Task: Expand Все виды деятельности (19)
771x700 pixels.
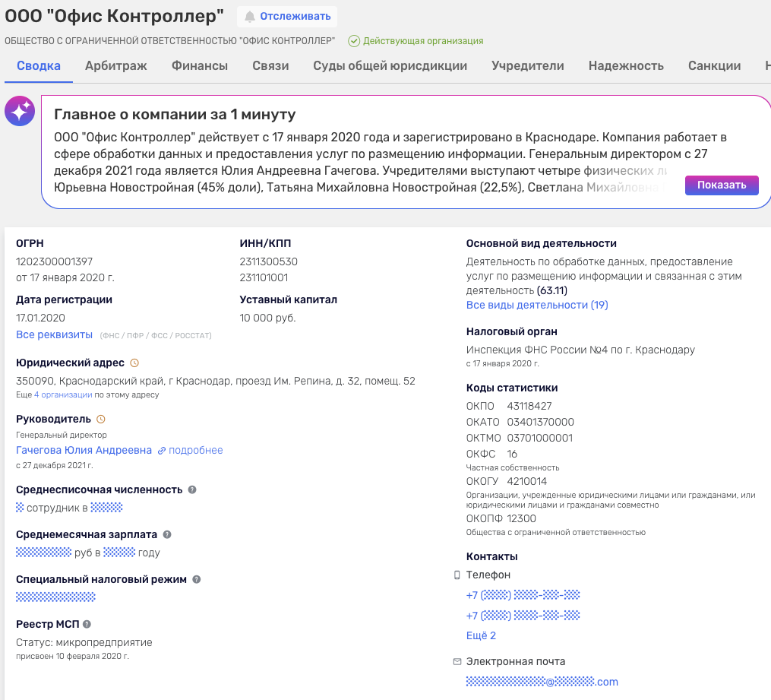Action: (x=536, y=305)
